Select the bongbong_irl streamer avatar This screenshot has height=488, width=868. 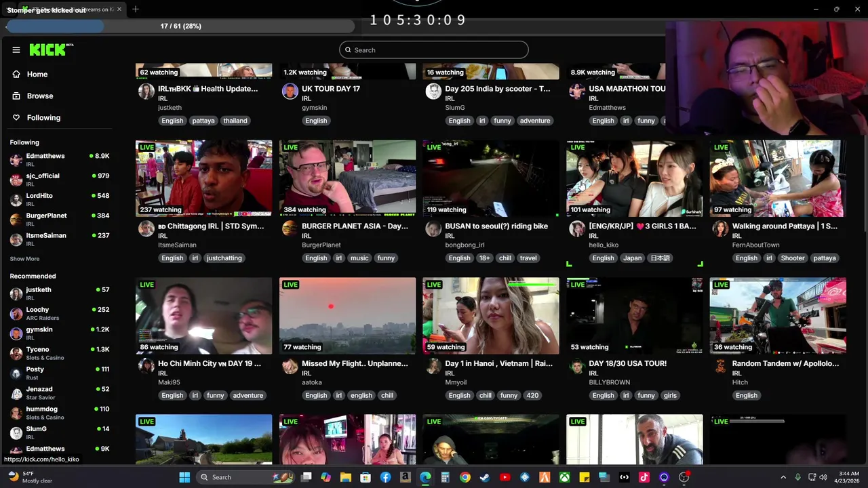click(x=433, y=228)
